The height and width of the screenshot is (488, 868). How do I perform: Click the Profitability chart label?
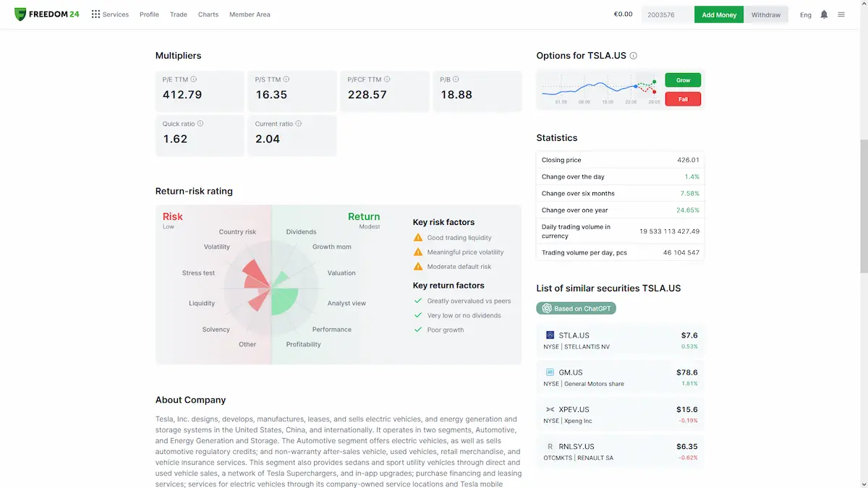coord(303,345)
